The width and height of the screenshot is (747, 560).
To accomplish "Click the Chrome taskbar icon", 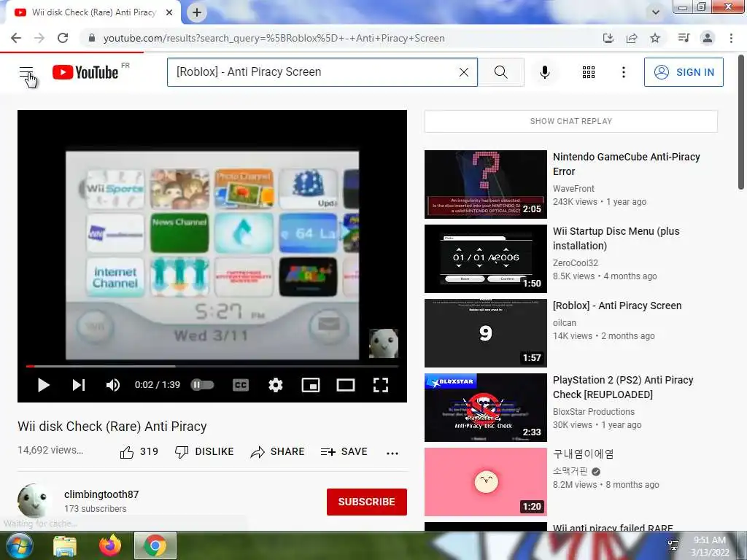I will coord(155,545).
